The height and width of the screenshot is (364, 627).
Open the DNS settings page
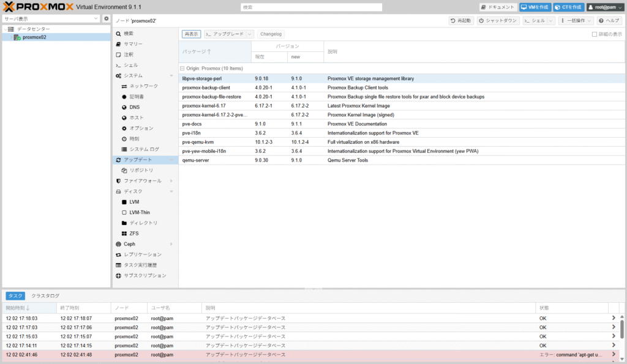tap(134, 107)
